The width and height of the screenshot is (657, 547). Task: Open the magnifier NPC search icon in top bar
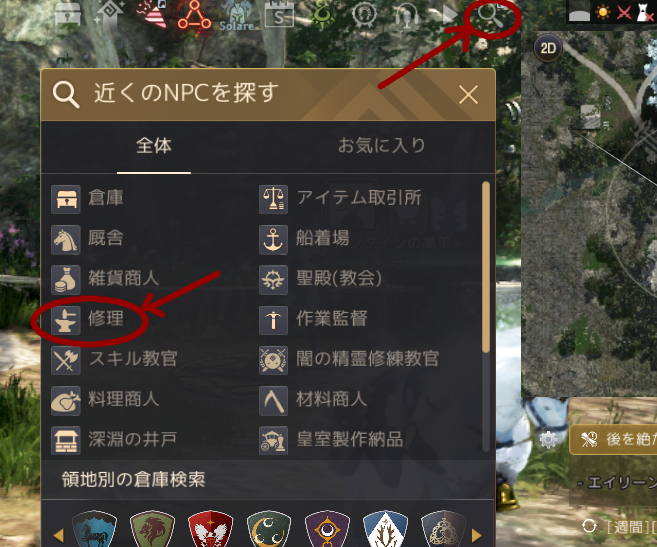coord(491,16)
